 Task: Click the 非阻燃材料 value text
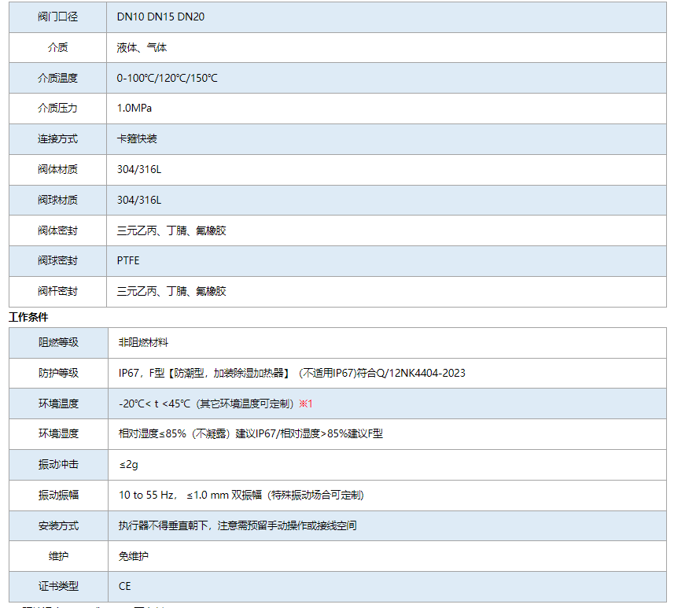click(143, 343)
